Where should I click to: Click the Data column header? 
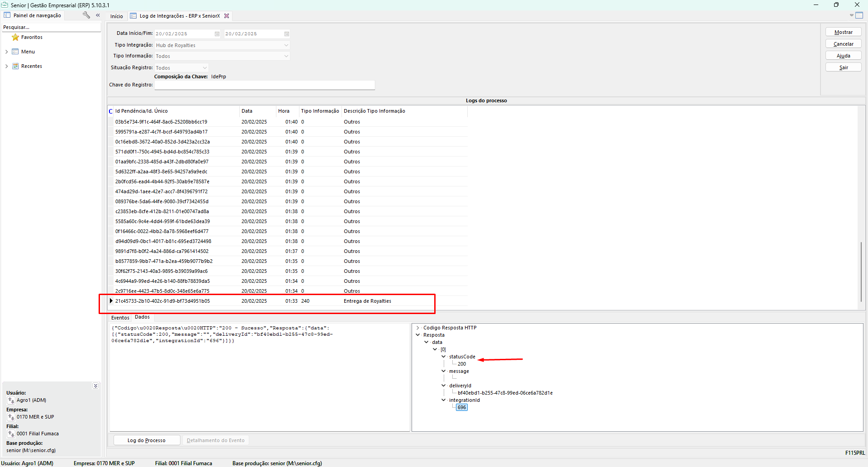point(258,111)
